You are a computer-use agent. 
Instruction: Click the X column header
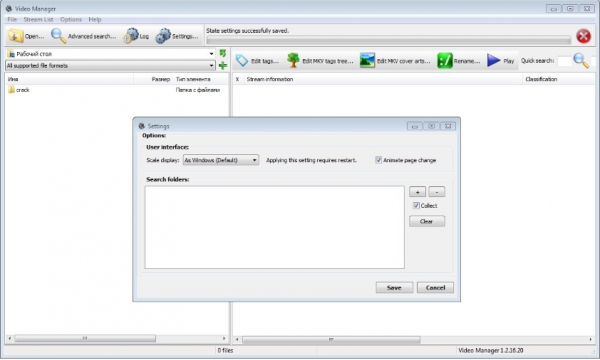pyautogui.click(x=238, y=79)
